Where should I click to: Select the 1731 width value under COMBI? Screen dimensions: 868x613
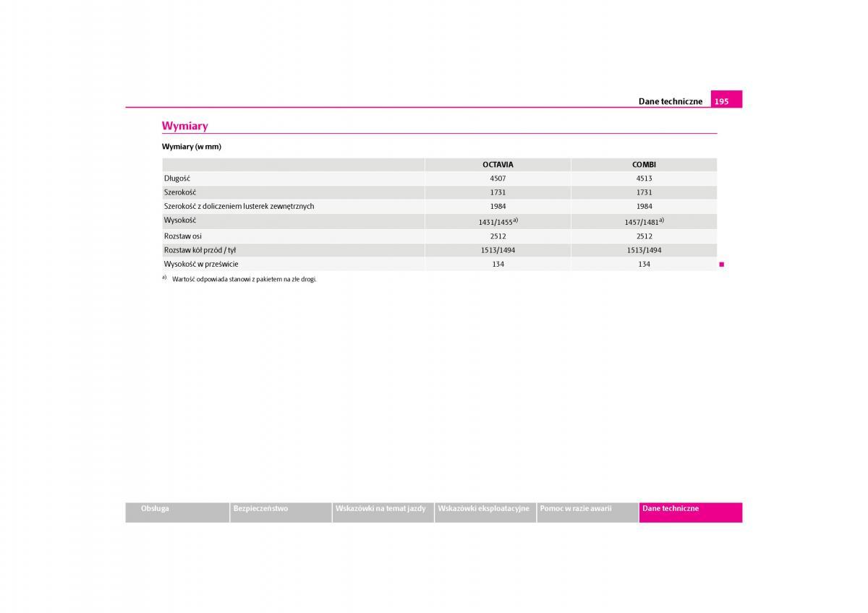pos(644,193)
